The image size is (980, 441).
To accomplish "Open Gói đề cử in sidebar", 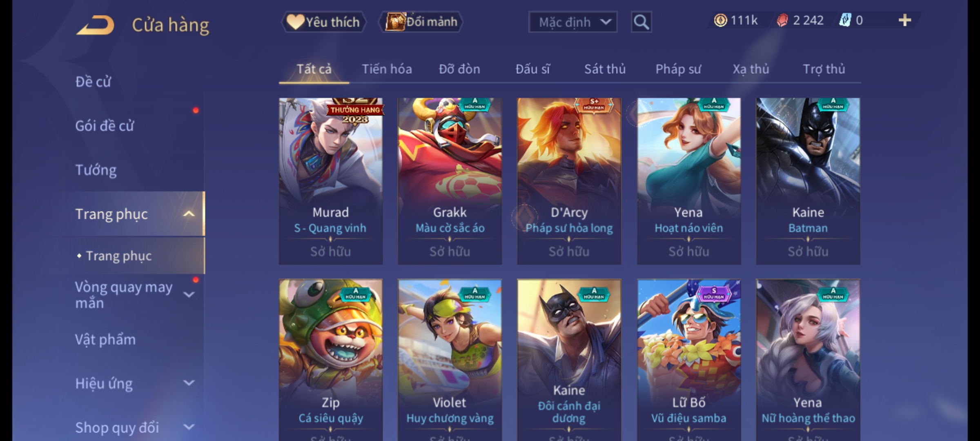I will coord(105,126).
